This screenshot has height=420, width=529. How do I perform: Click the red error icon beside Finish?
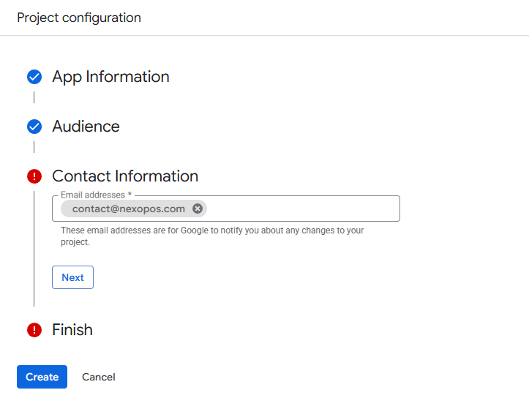click(x=34, y=329)
